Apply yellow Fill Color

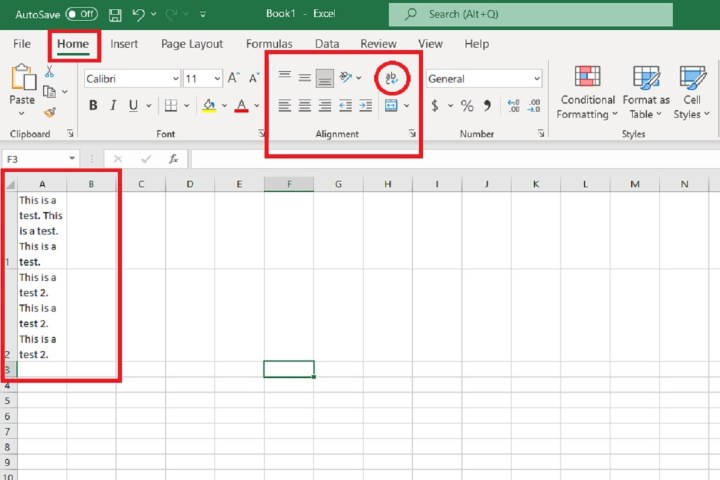pyautogui.click(x=209, y=106)
